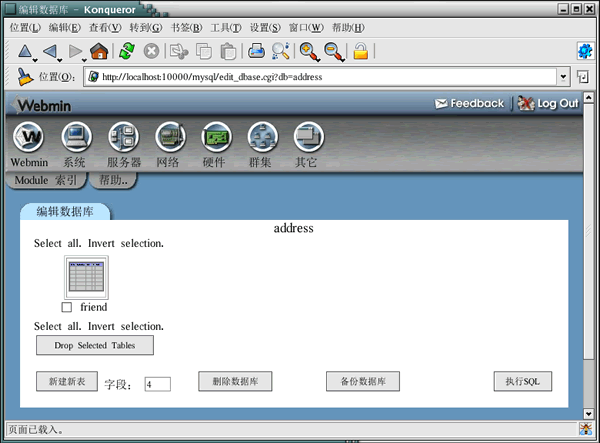Click the Cut toolbar icon

click(x=179, y=51)
